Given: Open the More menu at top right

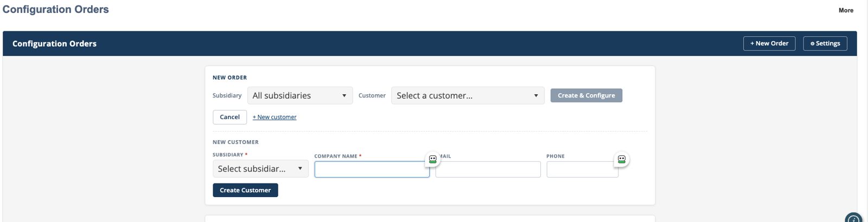Looking at the screenshot, I should pyautogui.click(x=846, y=10).
